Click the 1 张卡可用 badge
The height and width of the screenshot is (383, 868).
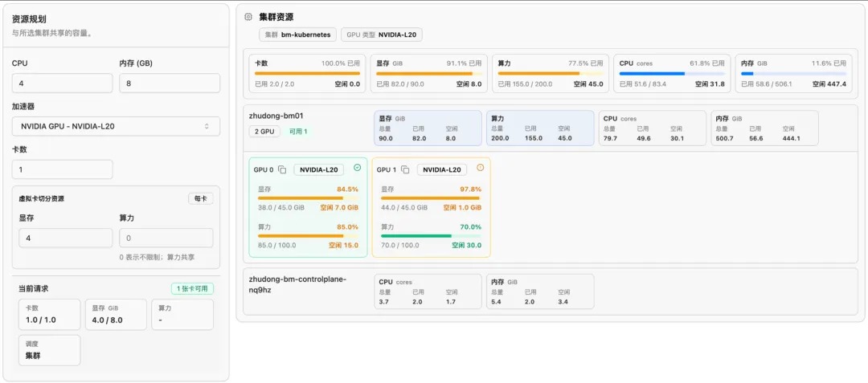click(192, 288)
